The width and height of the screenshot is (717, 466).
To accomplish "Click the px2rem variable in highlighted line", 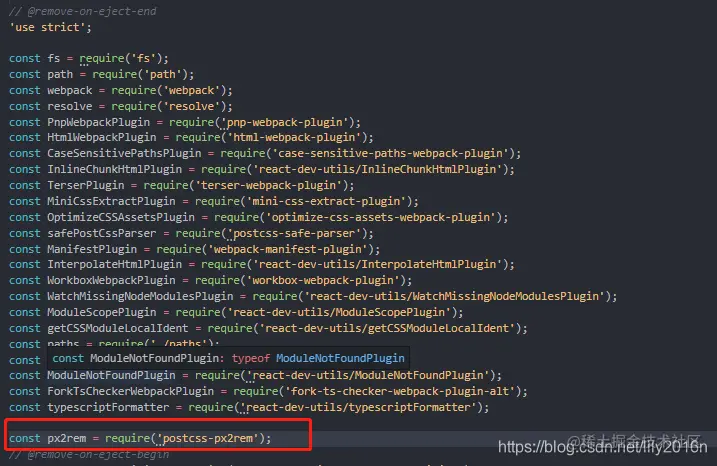I will click(67, 438).
